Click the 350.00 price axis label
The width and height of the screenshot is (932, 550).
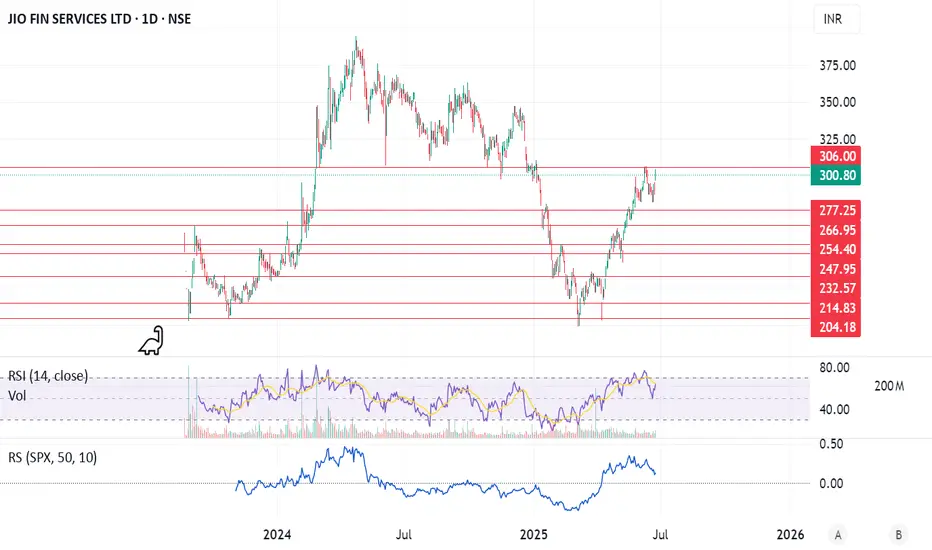point(837,102)
